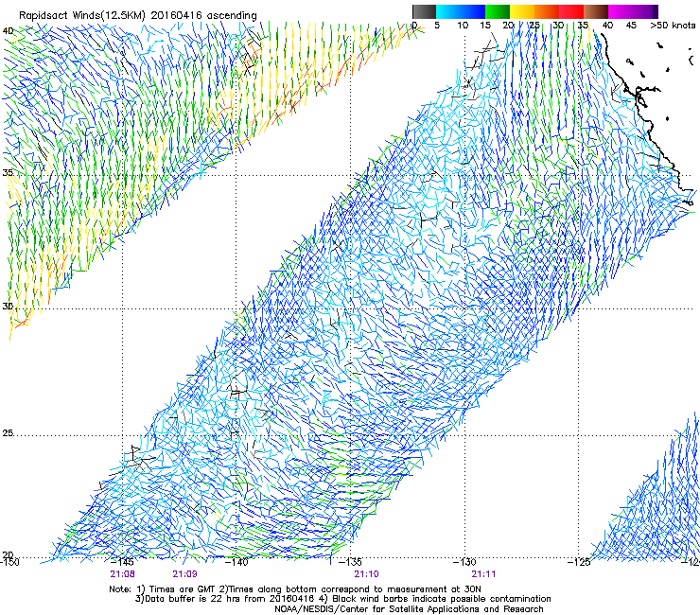Click the 'Black wind barbs indicate possible contamination' note
The width and height of the screenshot is (700, 615).
(442, 599)
